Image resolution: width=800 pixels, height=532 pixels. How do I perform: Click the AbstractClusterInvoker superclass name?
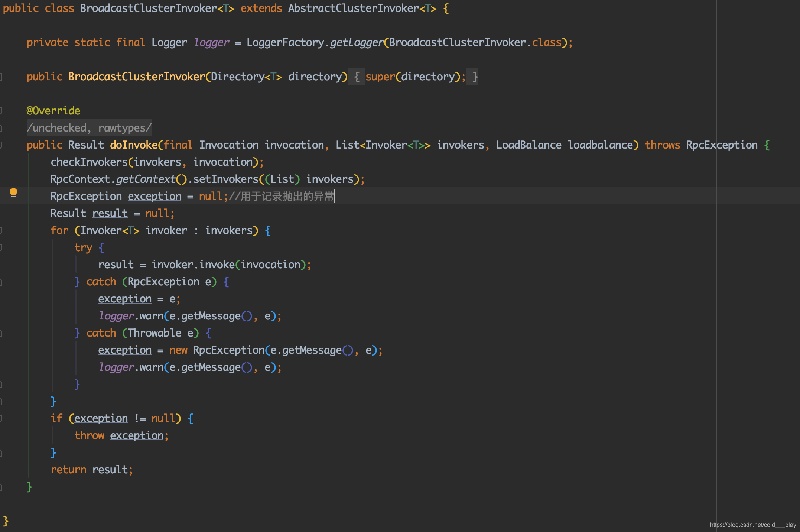pos(353,8)
